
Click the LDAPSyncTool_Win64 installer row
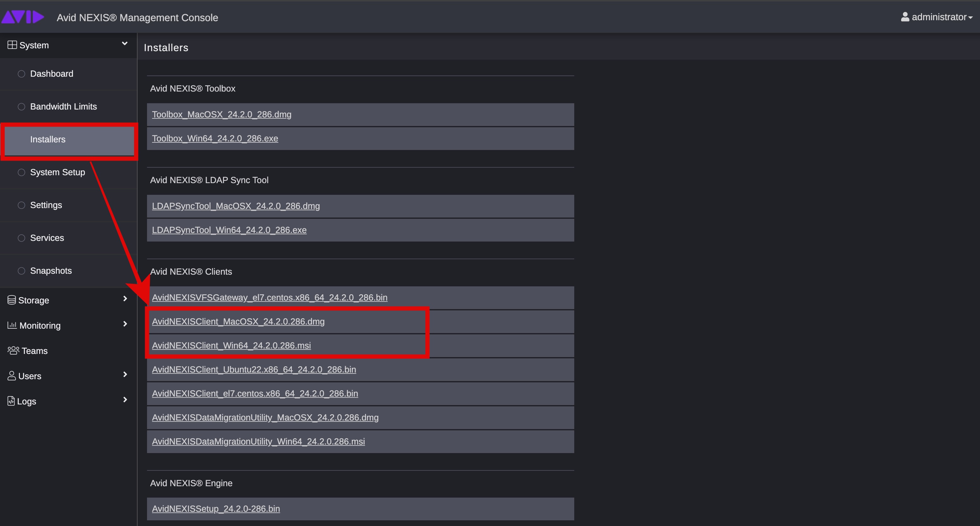pos(229,230)
